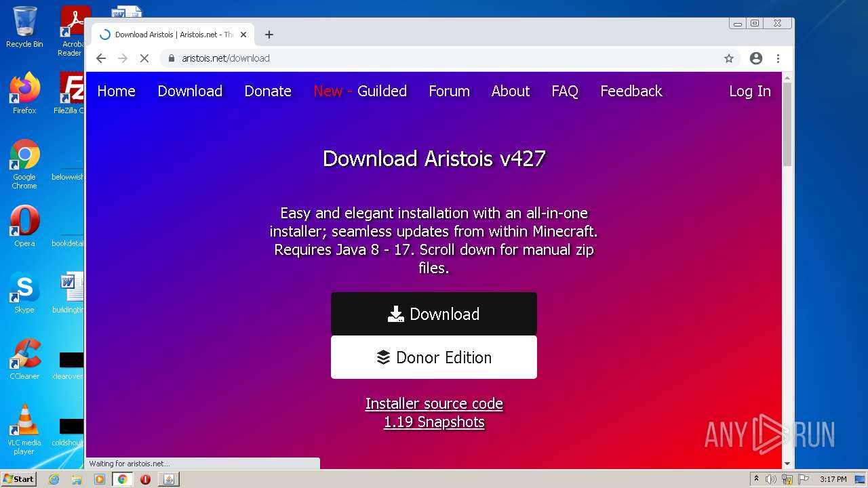Image resolution: width=868 pixels, height=488 pixels.
Task: Open the About nav link
Action: point(511,91)
